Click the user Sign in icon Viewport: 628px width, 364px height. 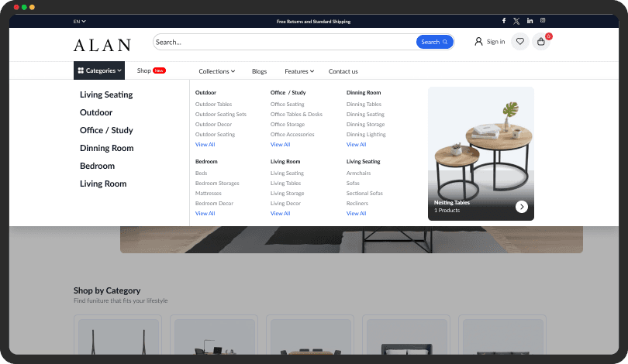478,41
